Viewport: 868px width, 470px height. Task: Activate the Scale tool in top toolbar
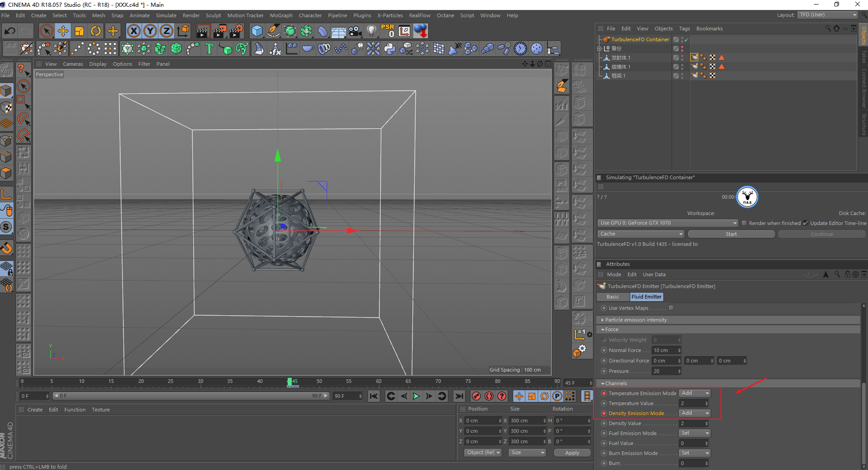click(x=79, y=31)
